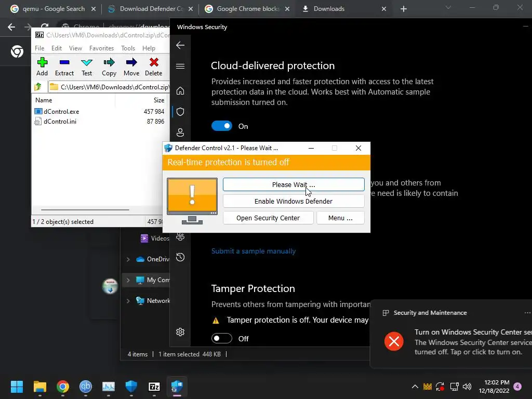This screenshot has width=532, height=399.
Task: Open clock showing 12:02 PM in taskbar
Action: [x=494, y=387]
